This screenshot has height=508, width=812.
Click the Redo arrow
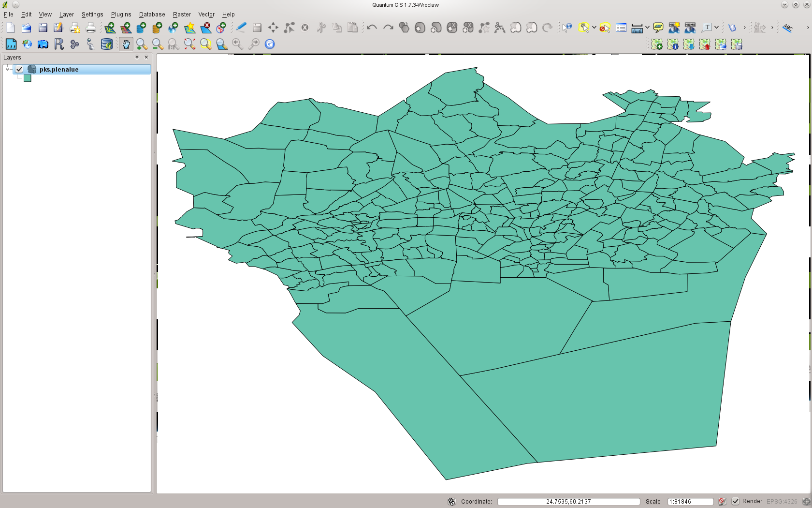click(388, 28)
